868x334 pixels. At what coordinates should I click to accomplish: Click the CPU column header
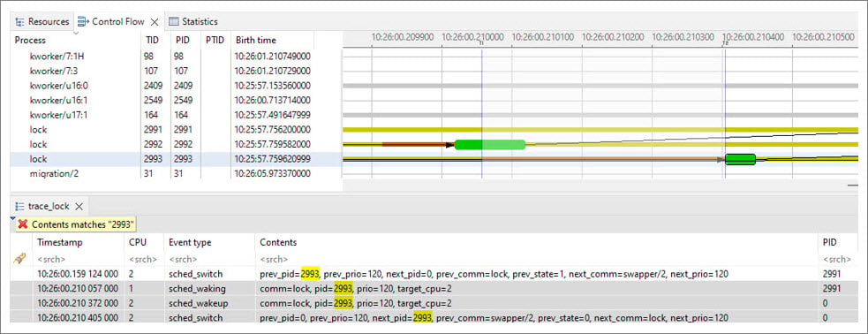[x=136, y=243]
